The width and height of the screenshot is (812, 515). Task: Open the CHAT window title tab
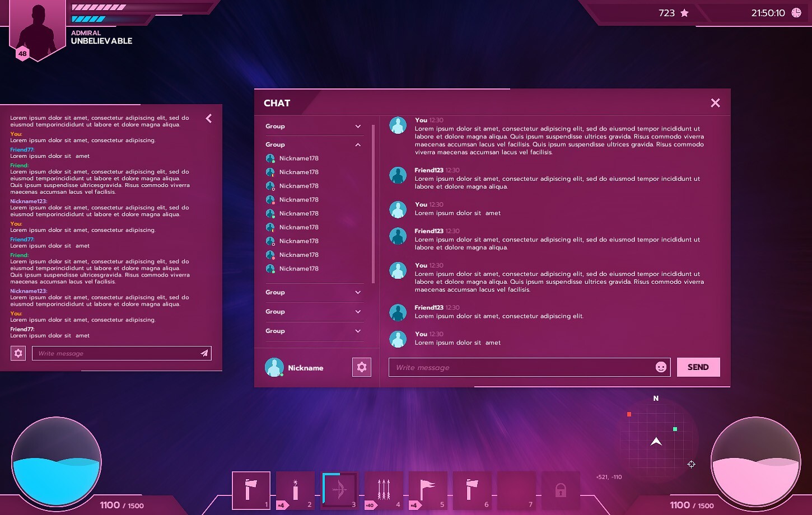point(276,103)
